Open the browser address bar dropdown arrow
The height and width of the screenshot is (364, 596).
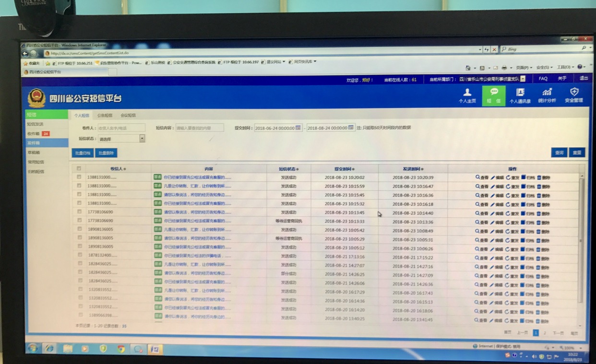click(x=480, y=49)
